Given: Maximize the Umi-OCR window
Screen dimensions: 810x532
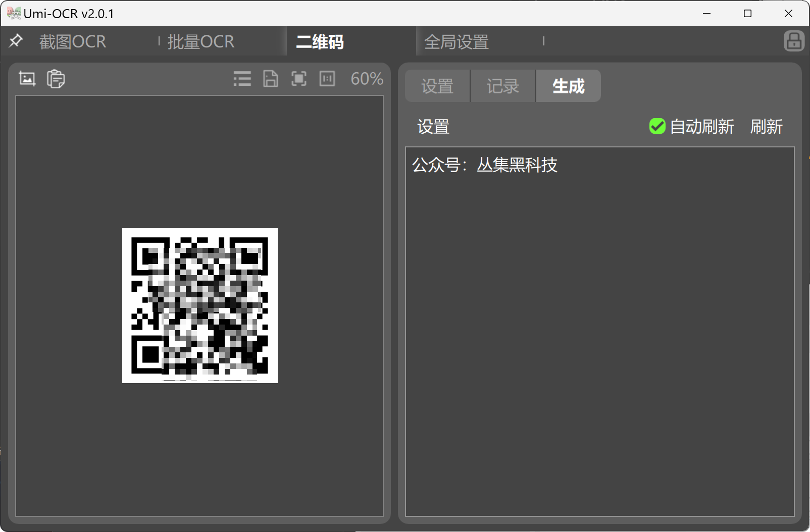Looking at the screenshot, I should tap(748, 14).
